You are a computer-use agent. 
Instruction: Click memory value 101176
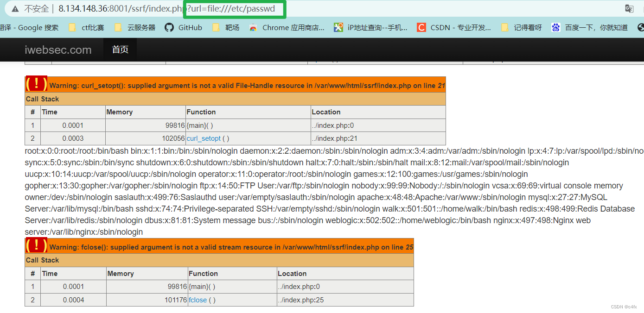point(176,300)
